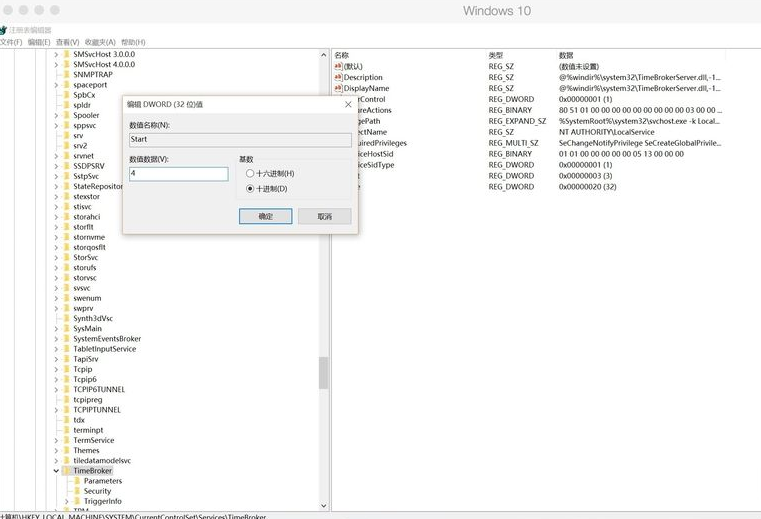Select the TimeBroker folder icon
The height and width of the screenshot is (519, 761).
(x=66, y=470)
